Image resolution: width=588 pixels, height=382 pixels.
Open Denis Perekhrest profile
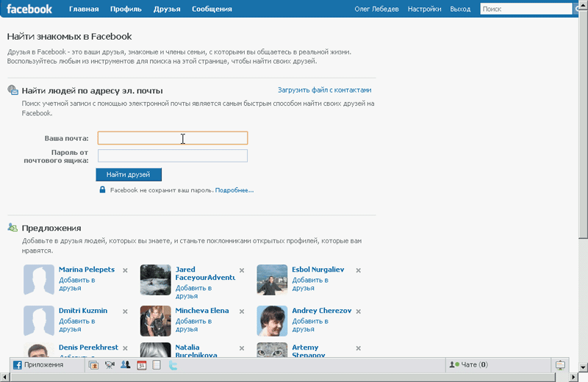(x=88, y=347)
